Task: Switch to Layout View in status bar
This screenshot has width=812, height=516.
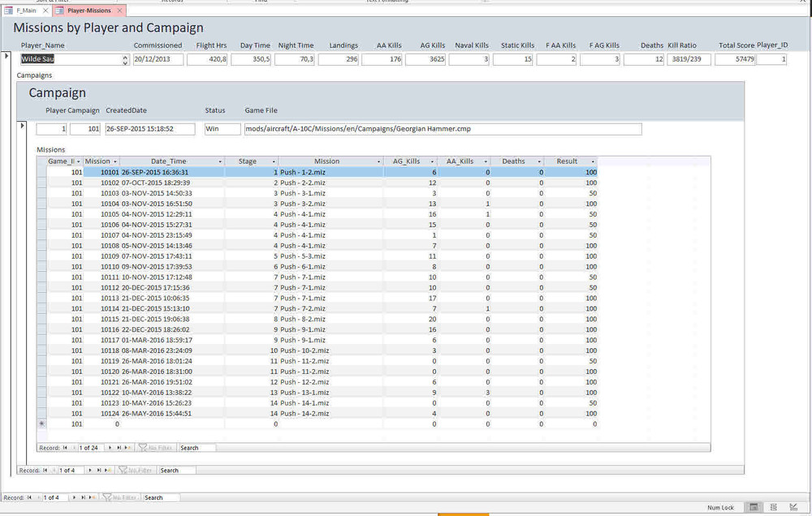Action: 774,507
